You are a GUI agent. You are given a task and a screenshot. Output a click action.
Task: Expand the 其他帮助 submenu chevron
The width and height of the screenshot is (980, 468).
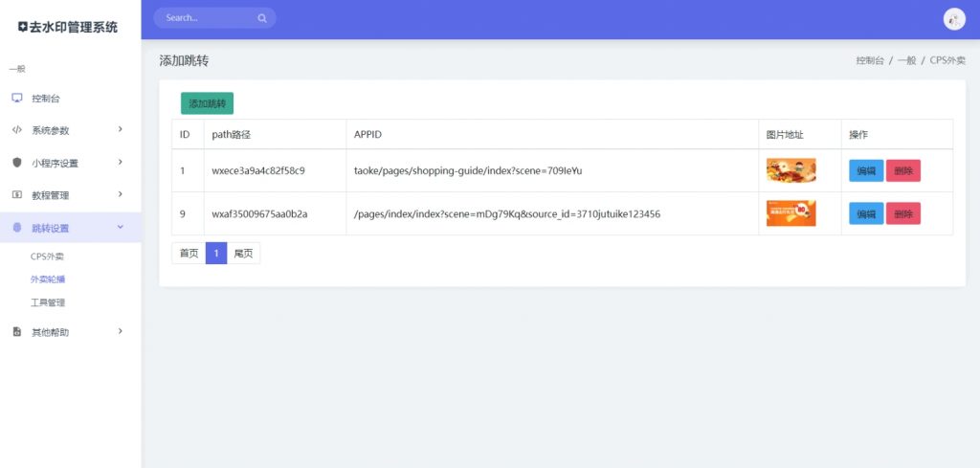click(x=120, y=331)
